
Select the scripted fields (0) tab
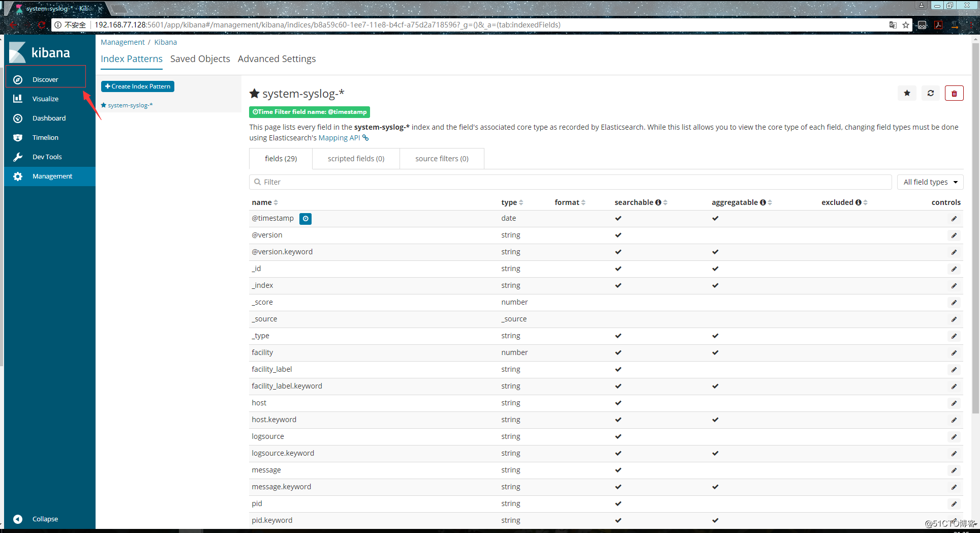(356, 159)
